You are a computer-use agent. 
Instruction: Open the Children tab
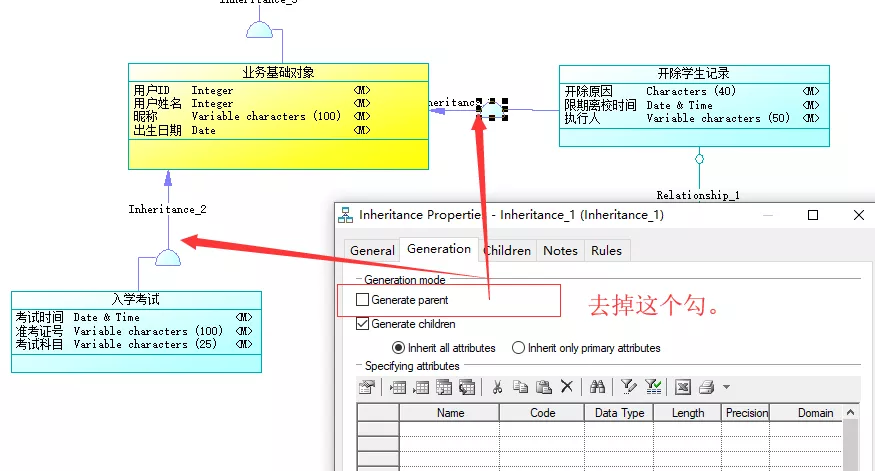(x=507, y=251)
